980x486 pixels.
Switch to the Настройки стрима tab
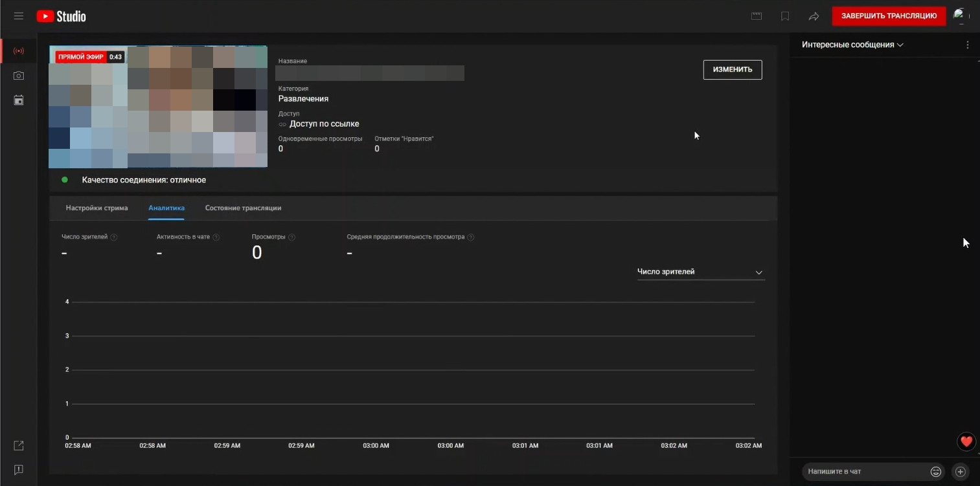tap(97, 208)
